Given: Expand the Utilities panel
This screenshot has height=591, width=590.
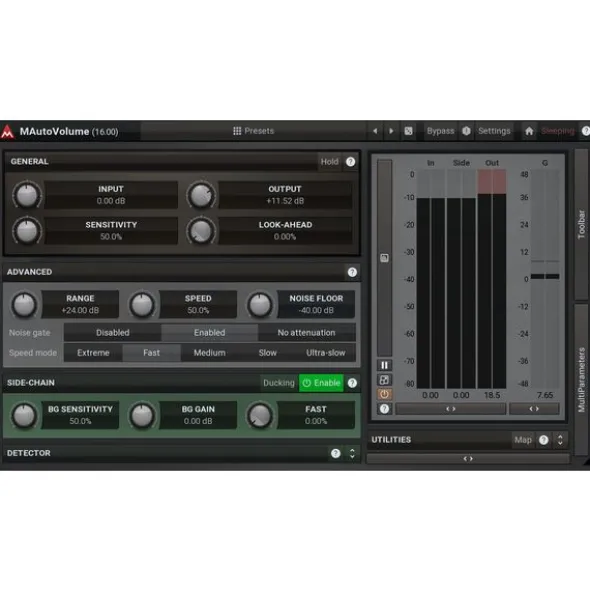Looking at the screenshot, I should click(x=560, y=440).
